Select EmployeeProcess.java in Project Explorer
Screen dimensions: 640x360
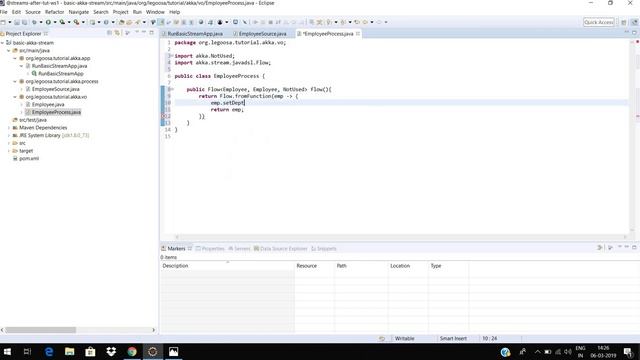pyautogui.click(x=56, y=112)
